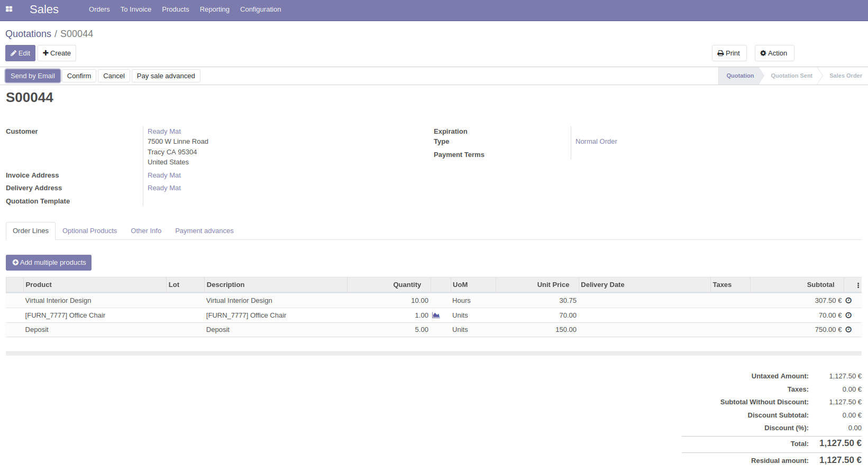
Task: Click the 30.75 unit price cell
Action: pos(537,301)
